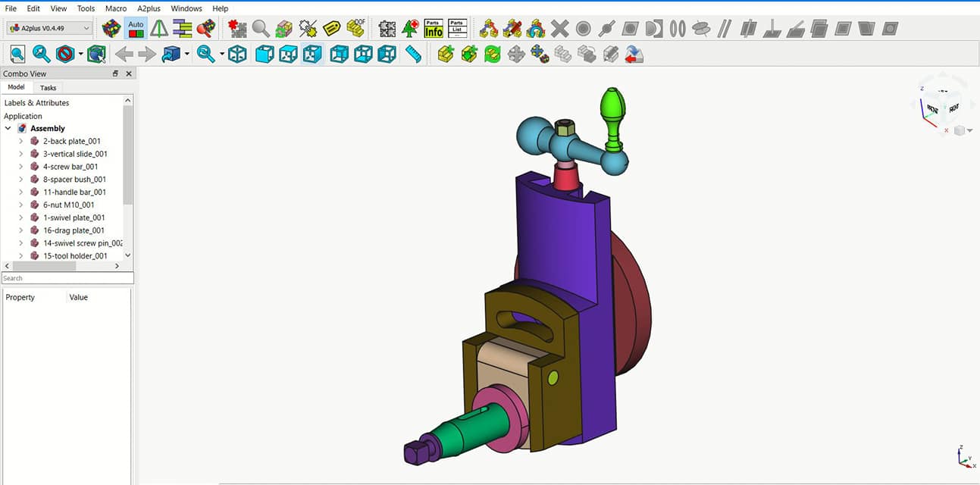Click the black puzzle repair icon

pos(387,29)
